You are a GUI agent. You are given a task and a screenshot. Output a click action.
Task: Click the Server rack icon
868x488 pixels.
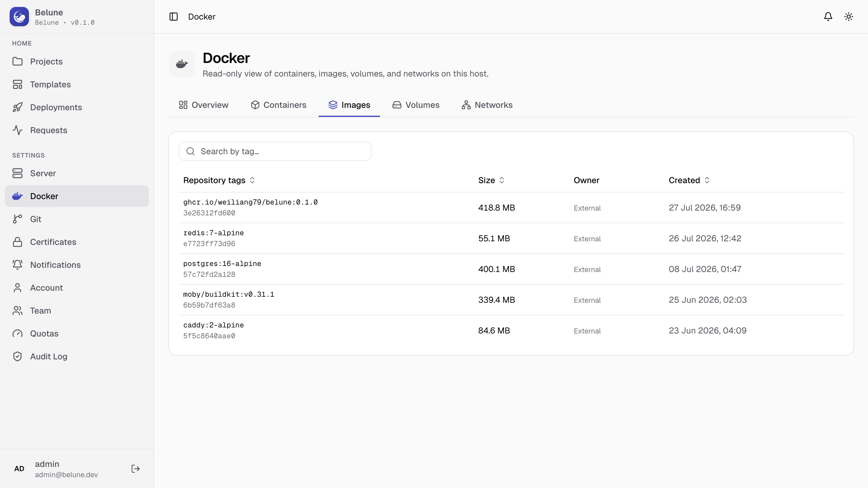click(x=17, y=173)
